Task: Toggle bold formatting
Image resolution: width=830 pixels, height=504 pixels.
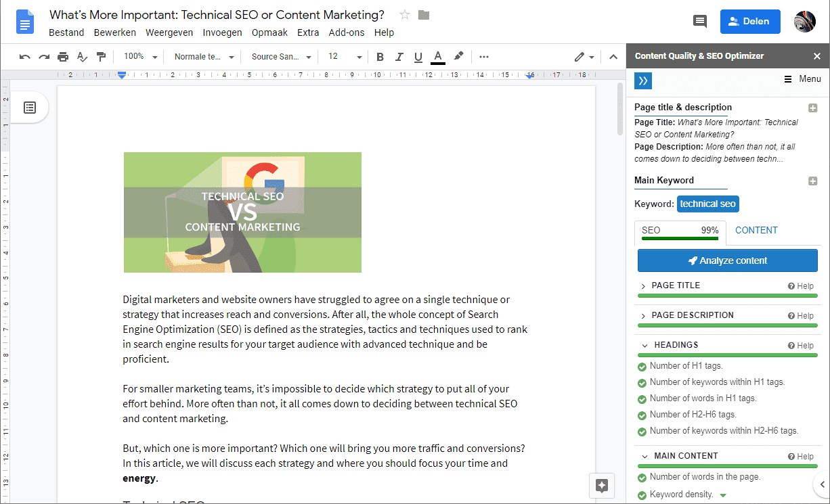Action: coord(380,57)
